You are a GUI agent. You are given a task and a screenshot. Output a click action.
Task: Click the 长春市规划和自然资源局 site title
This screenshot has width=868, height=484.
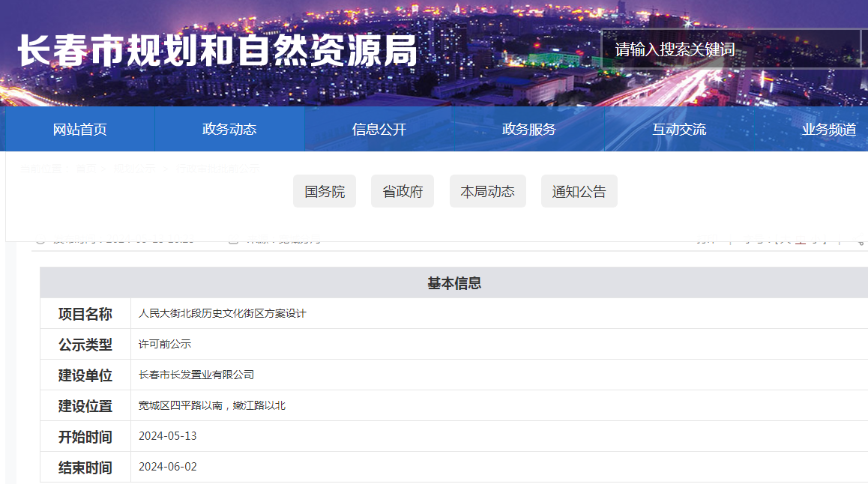tap(217, 51)
